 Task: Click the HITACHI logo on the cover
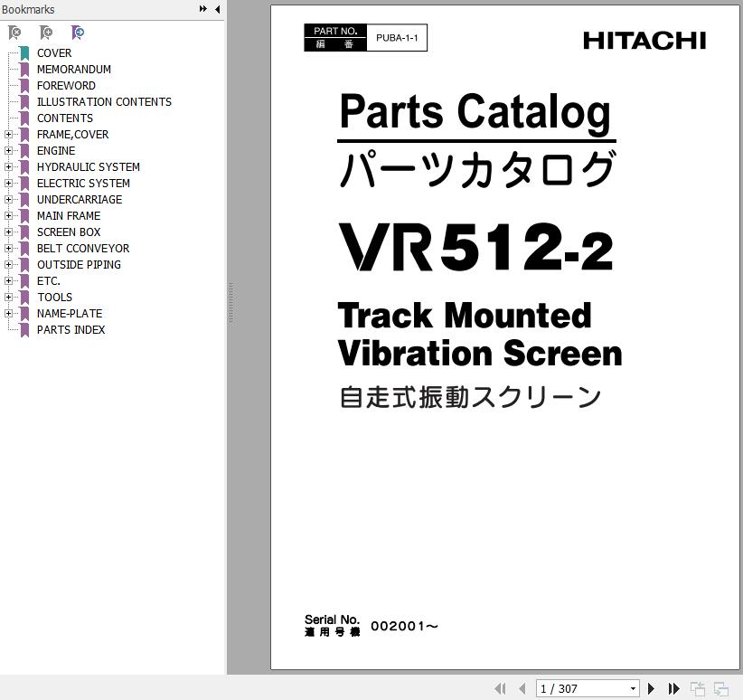pos(644,41)
